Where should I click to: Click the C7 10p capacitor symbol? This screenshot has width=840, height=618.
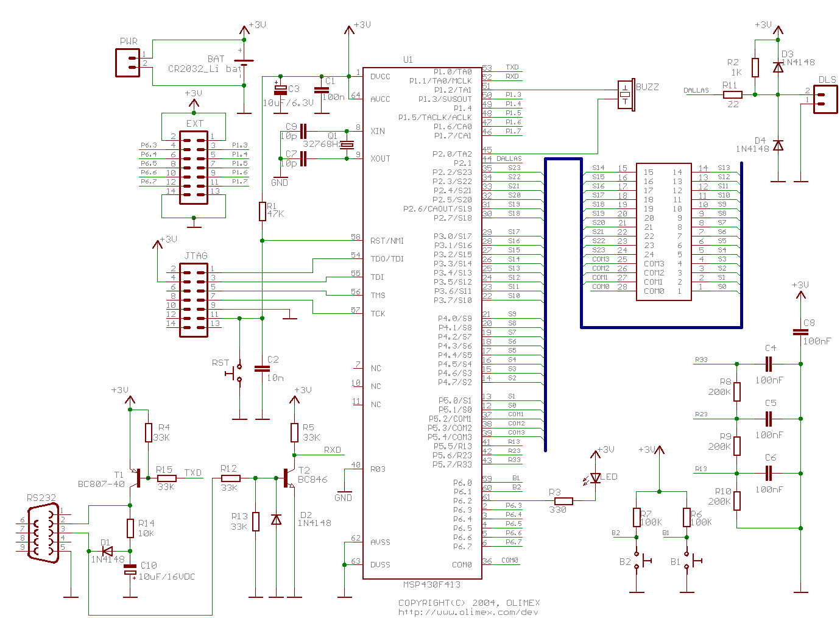pos(303,158)
